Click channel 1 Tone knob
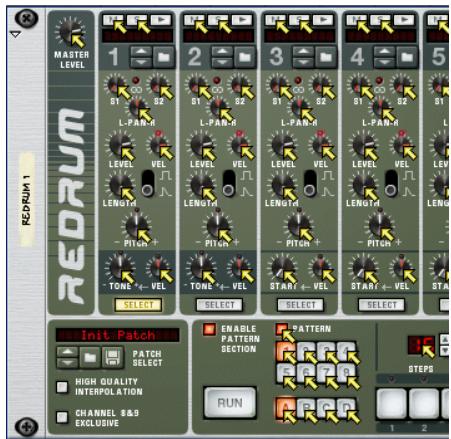 coord(120,268)
